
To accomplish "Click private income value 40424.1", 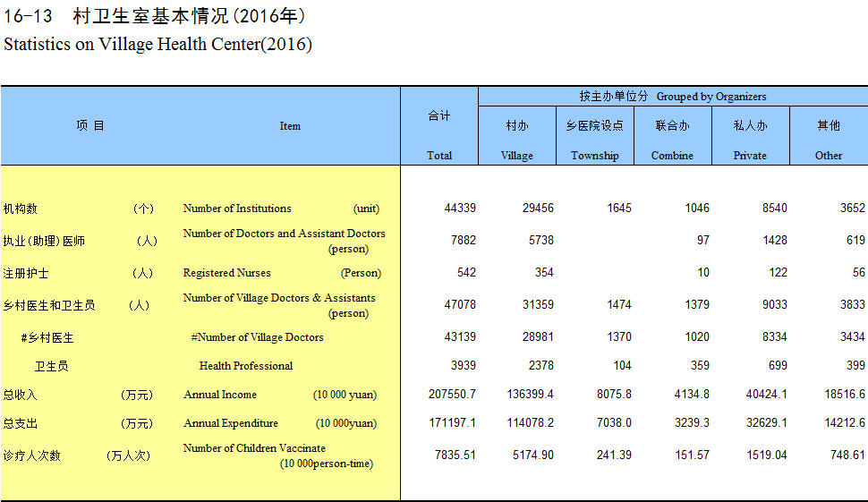I will (767, 394).
